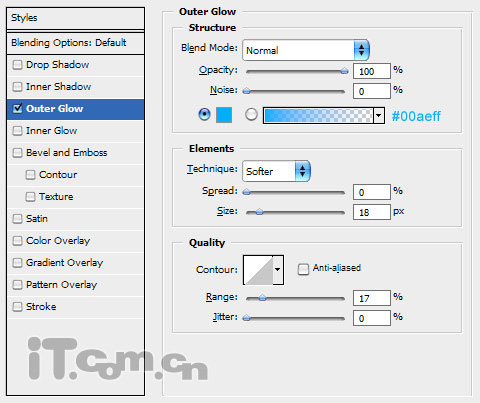Open the Technique dropdown set to Softer
Image resolution: width=480 pixels, height=403 pixels.
tap(276, 171)
